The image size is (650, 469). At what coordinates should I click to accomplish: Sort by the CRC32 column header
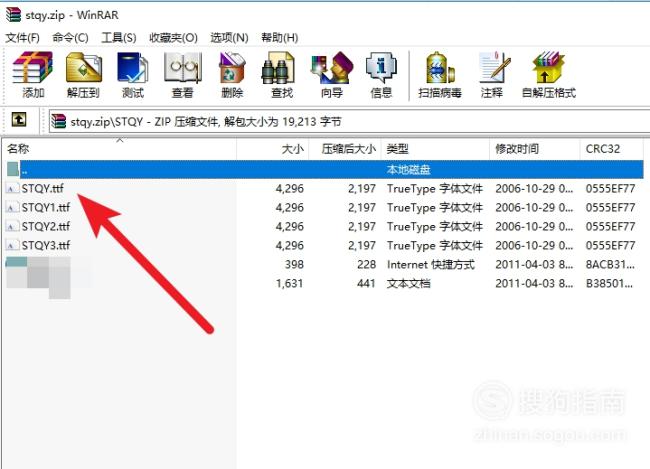tap(611, 148)
